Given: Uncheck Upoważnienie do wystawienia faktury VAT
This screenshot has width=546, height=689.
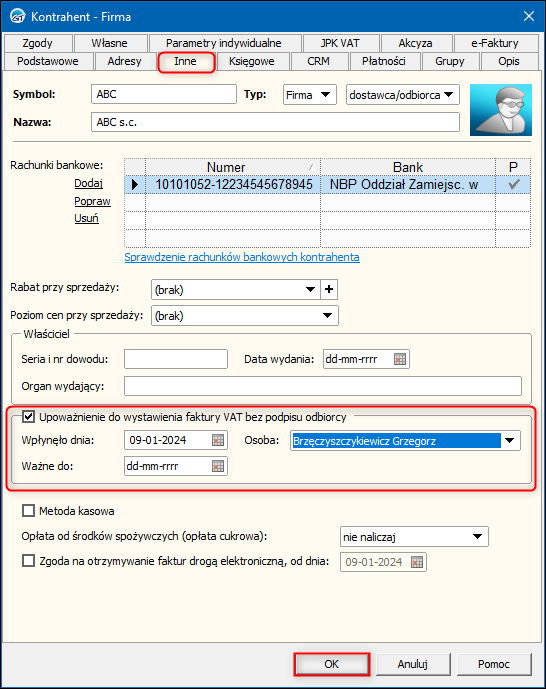Looking at the screenshot, I should [x=29, y=417].
